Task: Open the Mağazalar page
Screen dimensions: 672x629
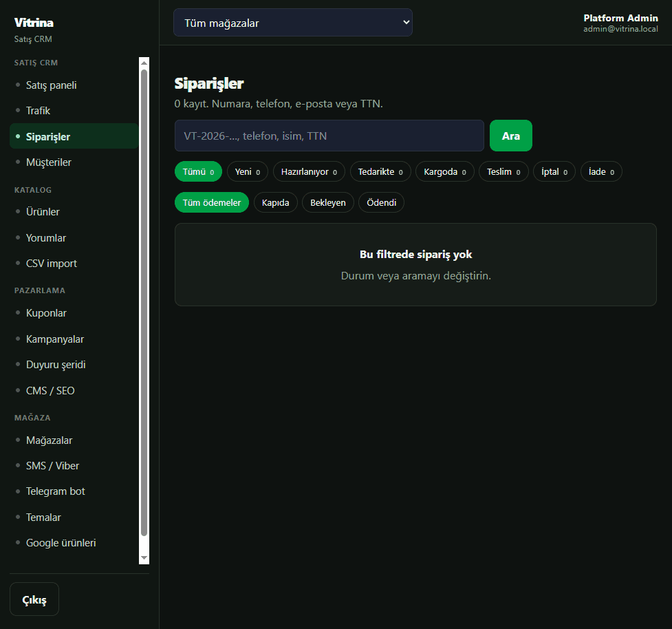Action: (74, 440)
